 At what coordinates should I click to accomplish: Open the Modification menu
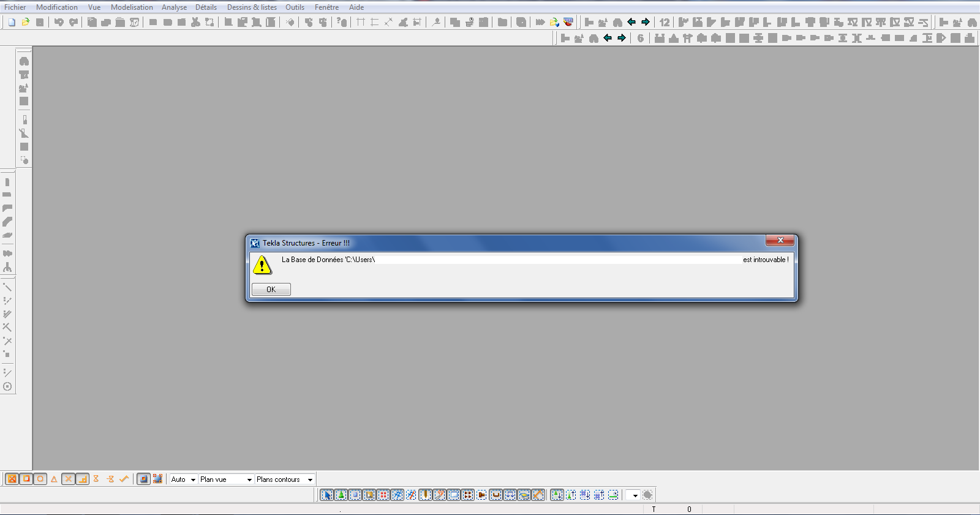click(x=57, y=7)
